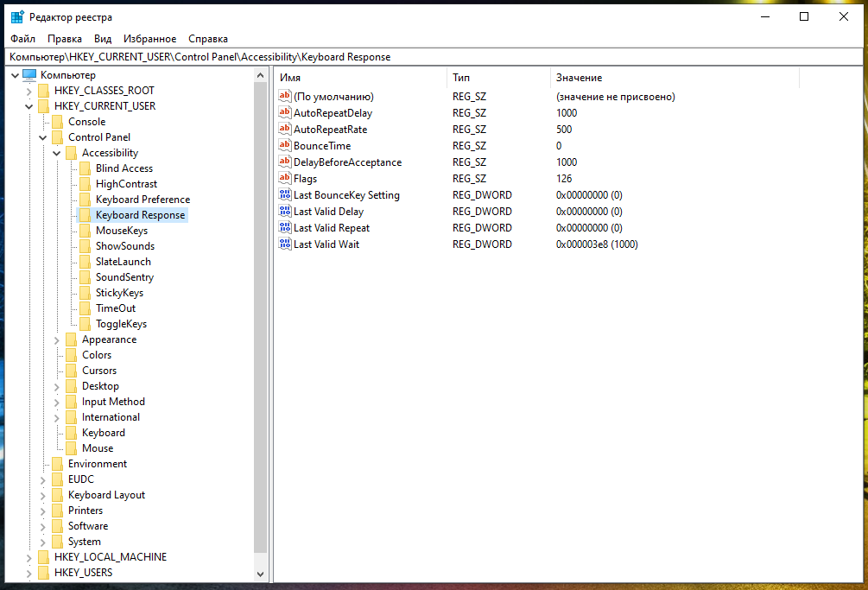Screen dimensions: 868x590
Task: Collapse the Control Panel node
Action: pos(42,137)
